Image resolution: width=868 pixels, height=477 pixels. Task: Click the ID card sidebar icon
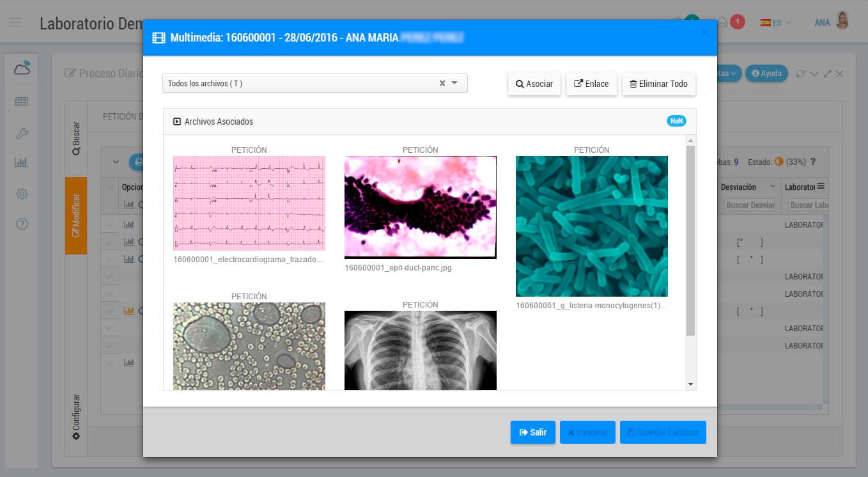coord(22,102)
